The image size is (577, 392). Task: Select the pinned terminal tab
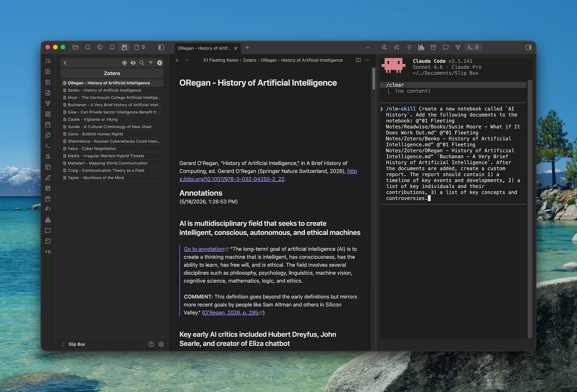pos(473,48)
